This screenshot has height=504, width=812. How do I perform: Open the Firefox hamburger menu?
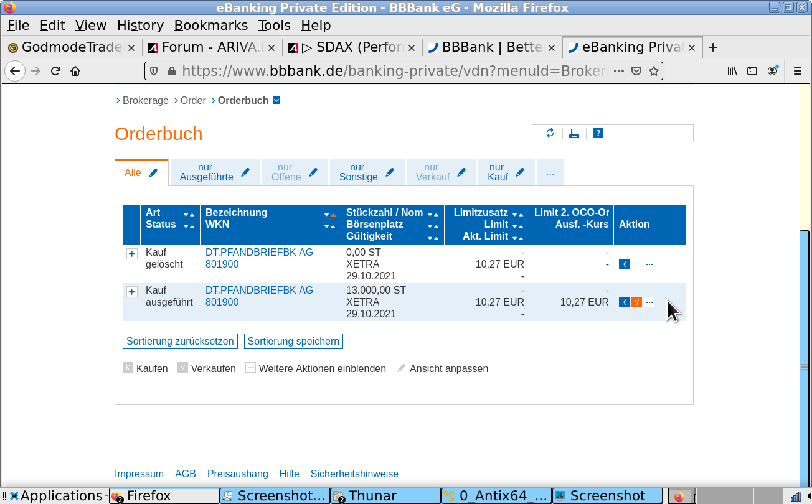pyautogui.click(x=797, y=71)
